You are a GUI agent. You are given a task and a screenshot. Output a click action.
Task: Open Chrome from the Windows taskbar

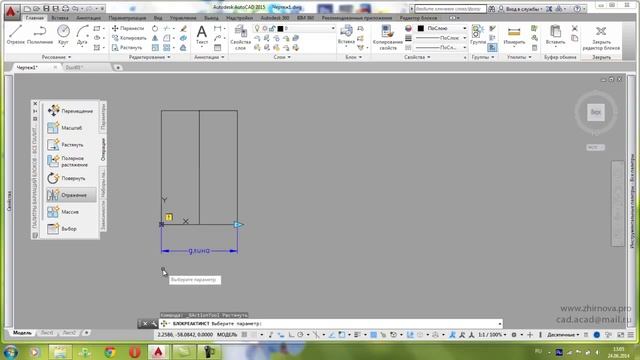click(x=109, y=351)
